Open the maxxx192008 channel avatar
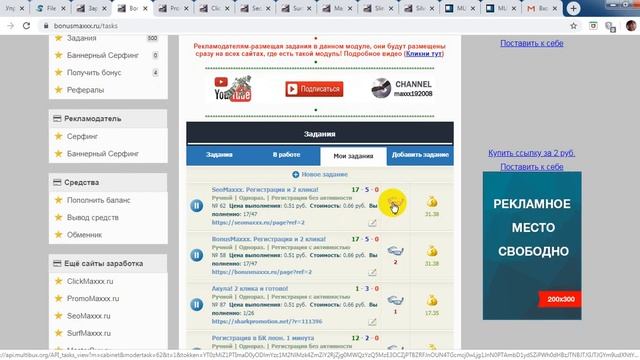The width and height of the screenshot is (640, 360). click(x=381, y=88)
